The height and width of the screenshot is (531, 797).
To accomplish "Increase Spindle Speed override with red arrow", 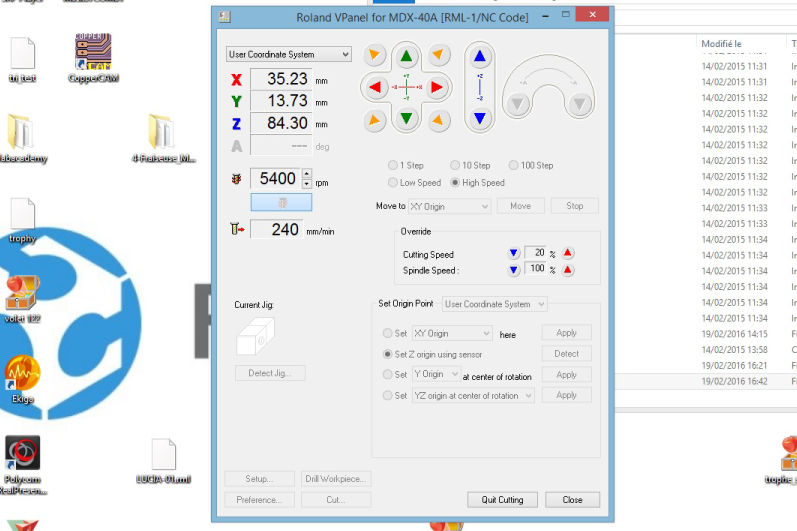I will (568, 270).
